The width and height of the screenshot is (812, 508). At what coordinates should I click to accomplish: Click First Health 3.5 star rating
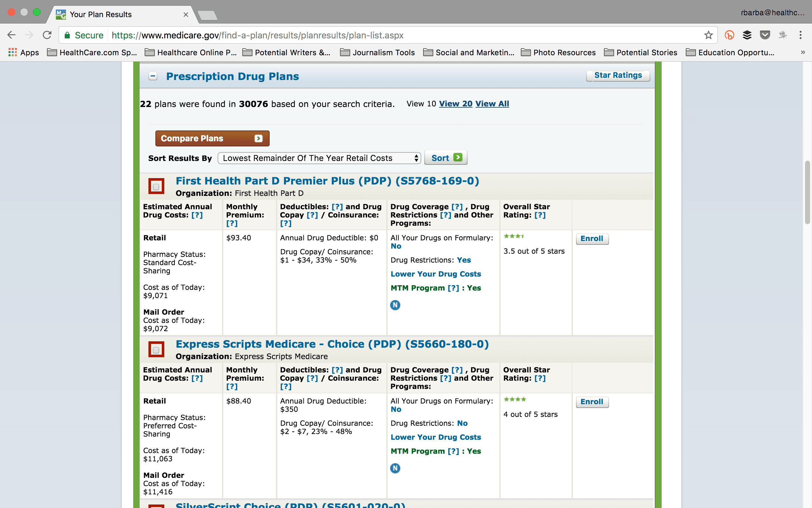point(514,236)
